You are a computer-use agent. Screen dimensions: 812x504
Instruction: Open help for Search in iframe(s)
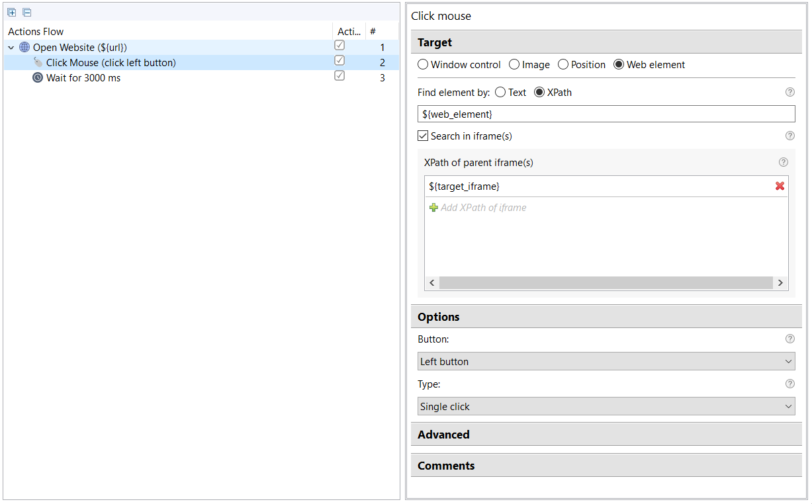[x=789, y=136]
